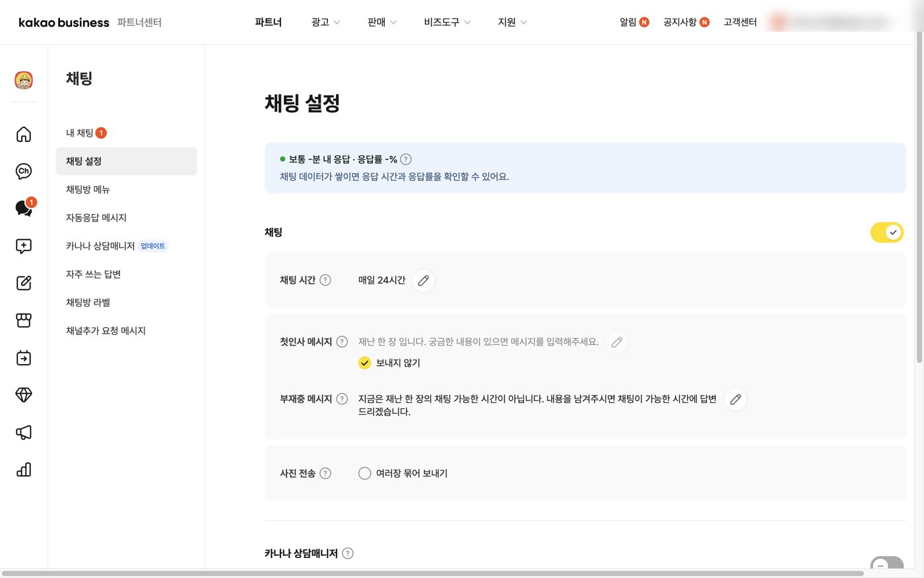Edit the 부재중 메시지 with the pencil icon
The image size is (924, 578).
736,400
